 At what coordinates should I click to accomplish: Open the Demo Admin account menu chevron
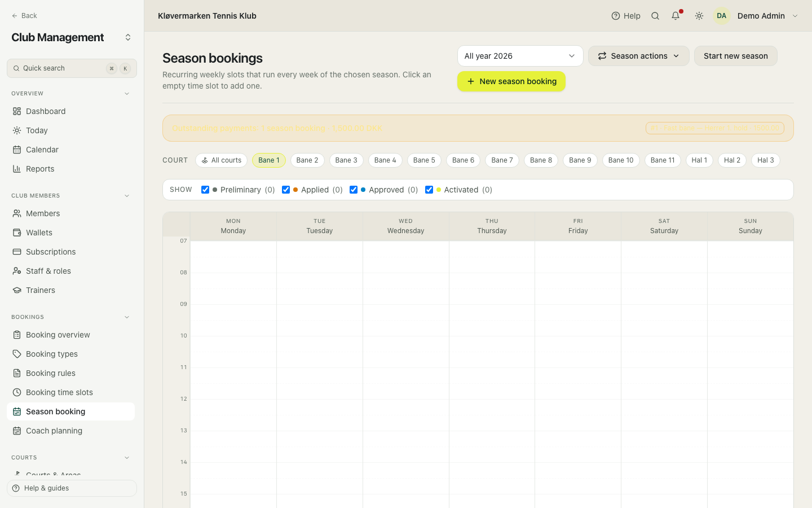coord(795,16)
